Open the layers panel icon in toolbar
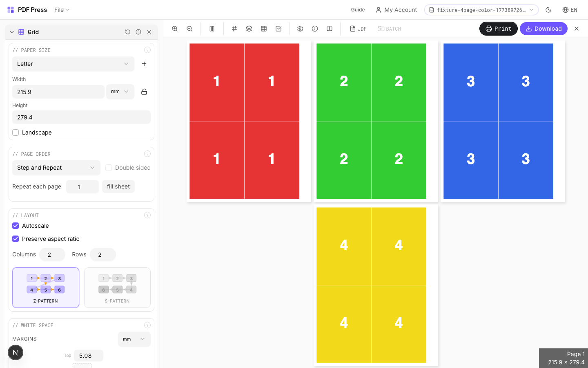Viewport: 588px width, 368px height. (x=249, y=29)
